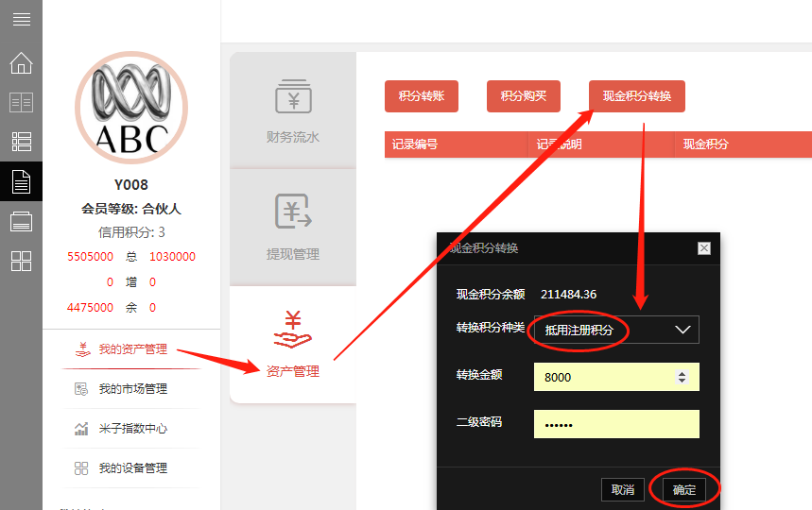
Task: Increase 转换金额 with the up arrow
Action: point(682,373)
